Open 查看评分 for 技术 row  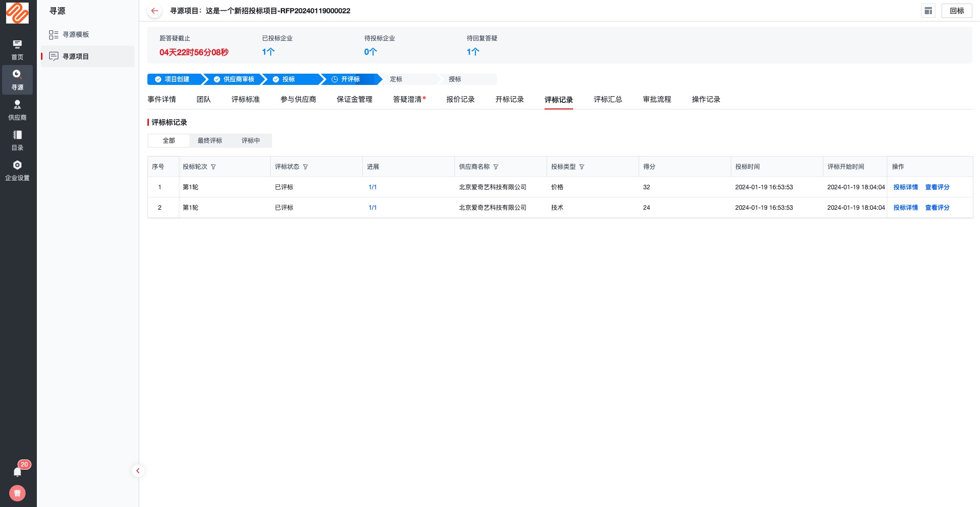[938, 208]
